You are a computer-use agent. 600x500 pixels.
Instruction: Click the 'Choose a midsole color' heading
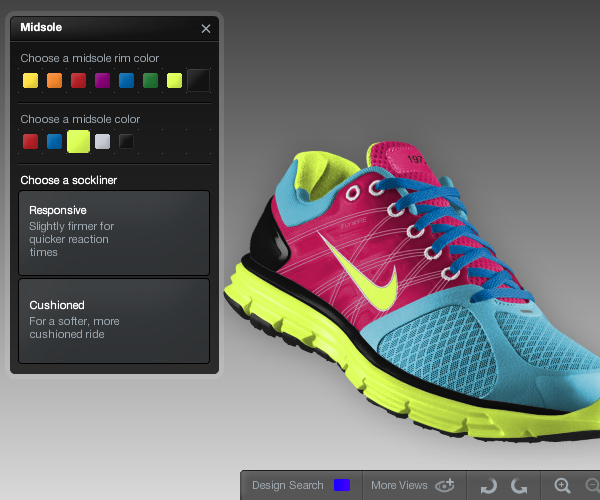80,119
